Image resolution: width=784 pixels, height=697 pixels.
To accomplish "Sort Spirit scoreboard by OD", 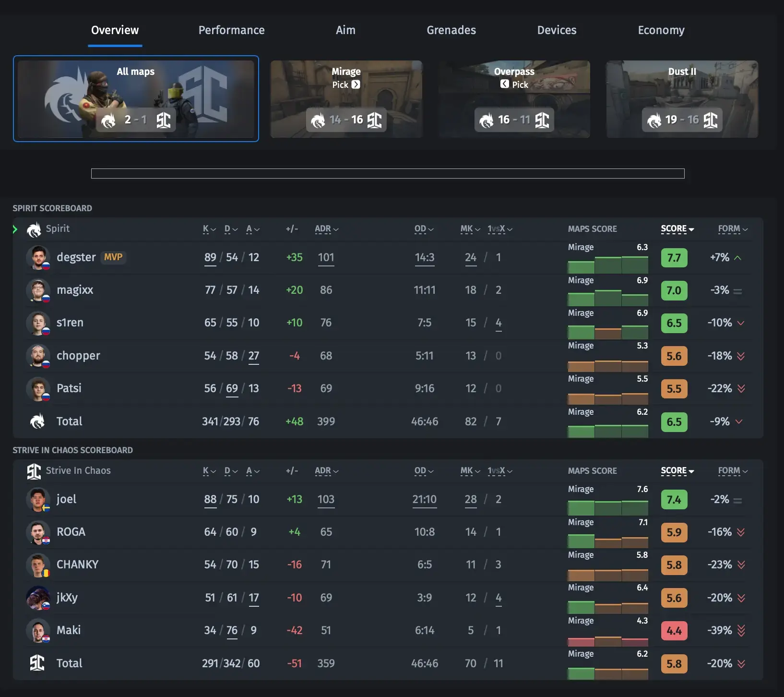I will coord(424,229).
